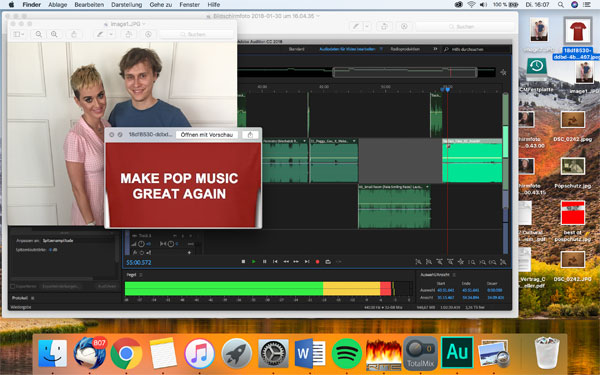Zoom in on image1.JPG Preview window
Image resolution: width=600 pixels, height=375 pixels.
(x=54, y=34)
